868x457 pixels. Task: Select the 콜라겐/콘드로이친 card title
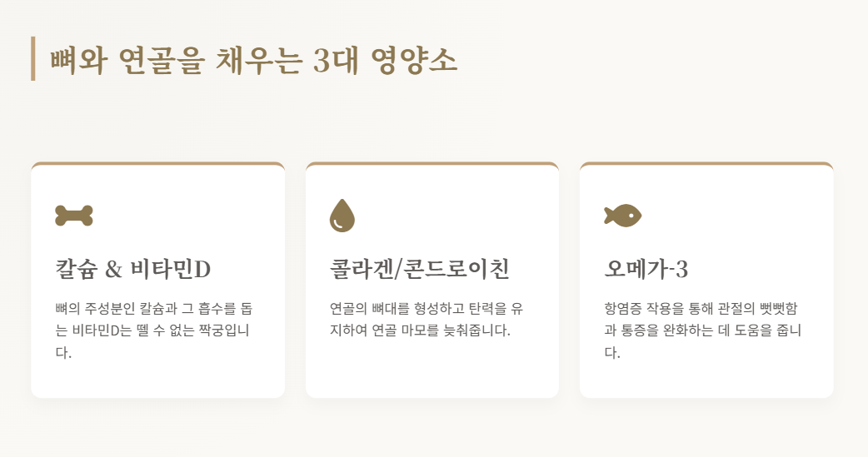pyautogui.click(x=419, y=270)
